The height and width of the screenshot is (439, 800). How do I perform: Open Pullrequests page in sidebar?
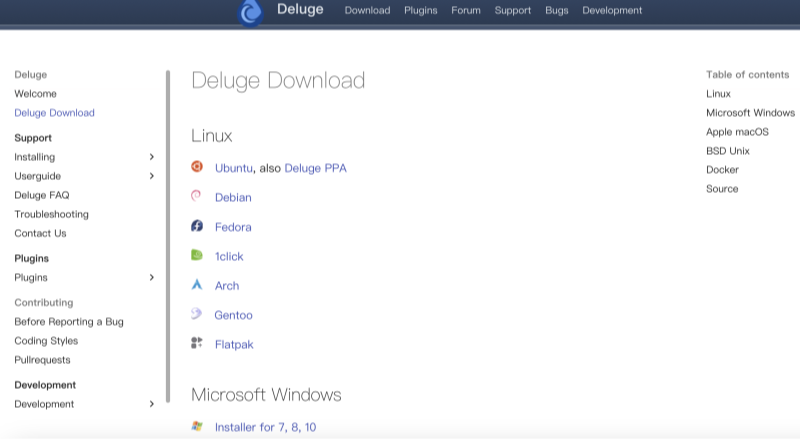[x=42, y=360]
